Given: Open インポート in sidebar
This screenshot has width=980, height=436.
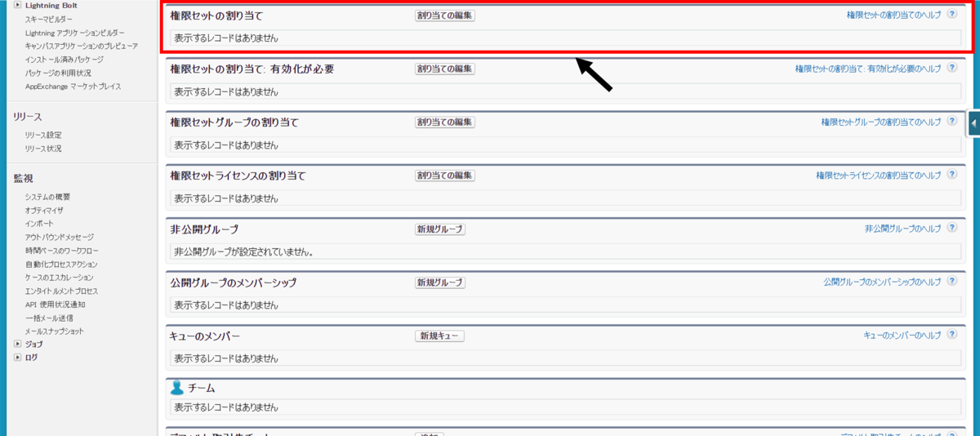Looking at the screenshot, I should point(39,224).
